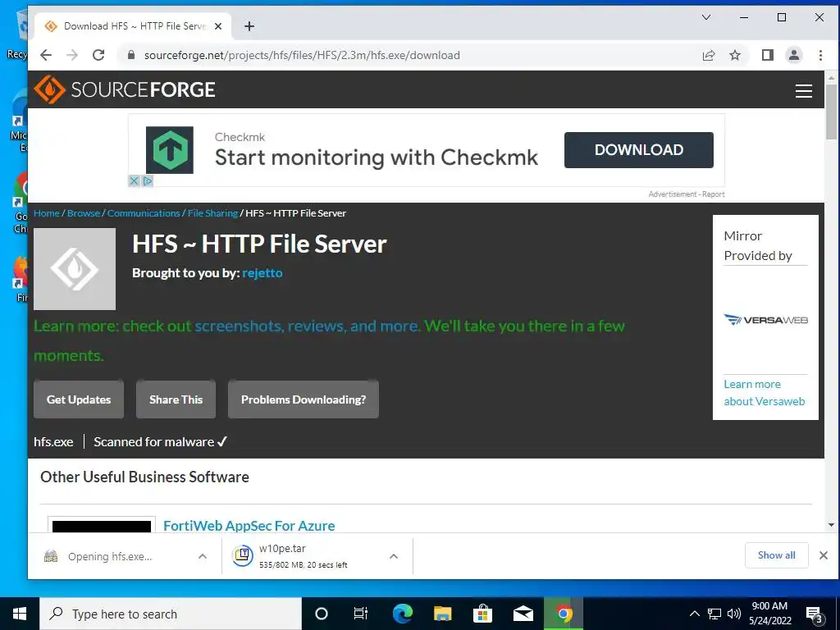Click the page vertical scrollbar thumb
840x630 pixels.
(x=831, y=112)
